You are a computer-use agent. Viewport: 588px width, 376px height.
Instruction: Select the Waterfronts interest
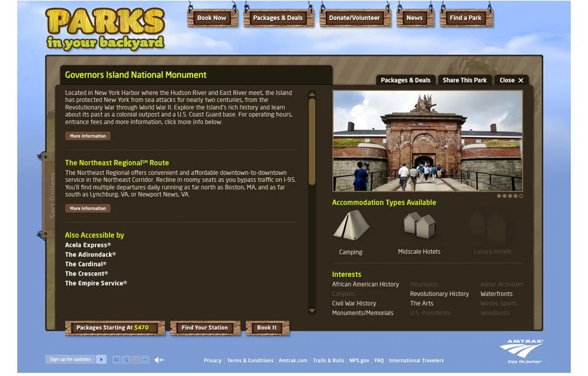(x=496, y=294)
